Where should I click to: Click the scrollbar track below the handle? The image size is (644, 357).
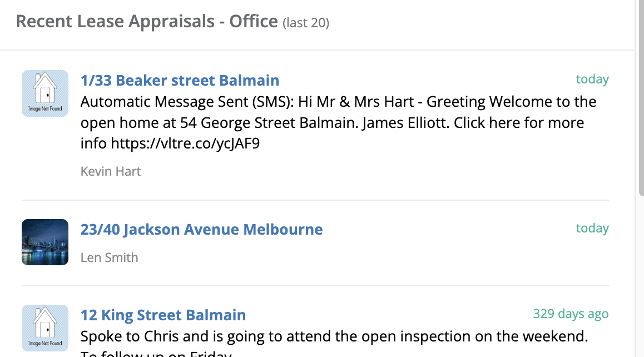pyautogui.click(x=641, y=276)
